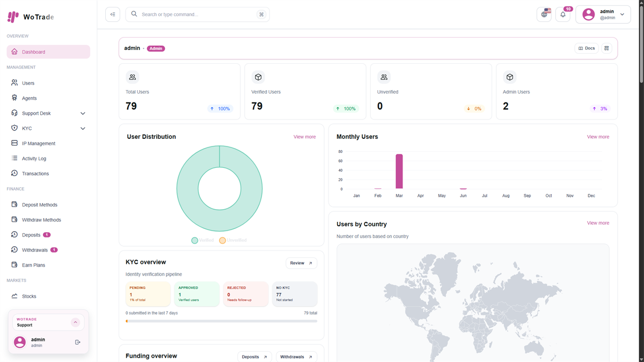Click the Dashboard home icon

coord(14,51)
